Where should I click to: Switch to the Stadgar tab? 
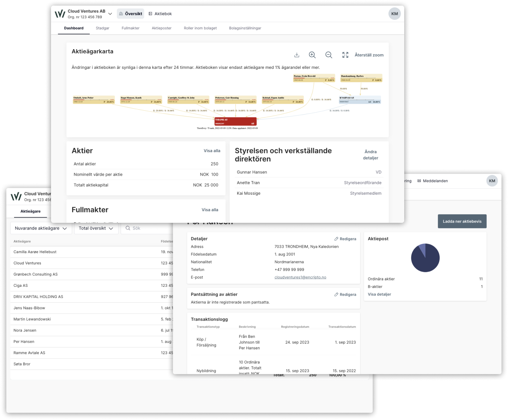coord(102,28)
